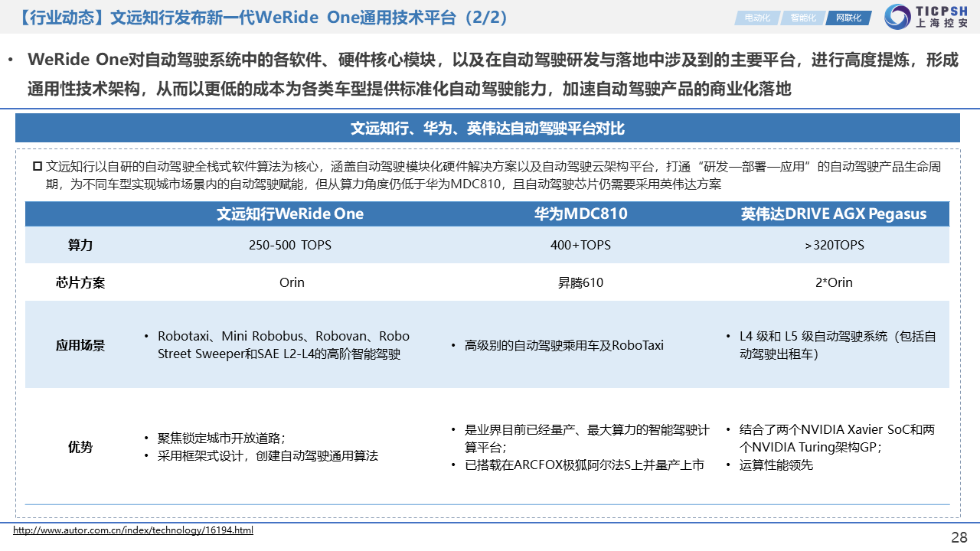Click the 华为MDC810 column header
Image resolution: width=980 pixels, height=551 pixels.
tap(580, 214)
